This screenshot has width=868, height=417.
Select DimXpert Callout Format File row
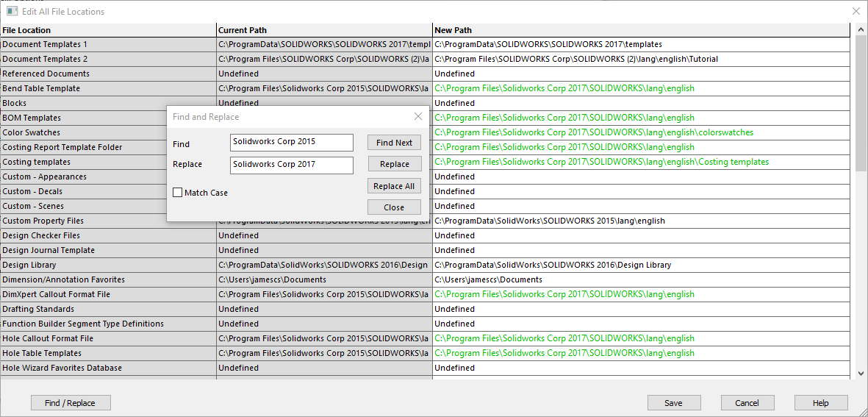pos(108,294)
